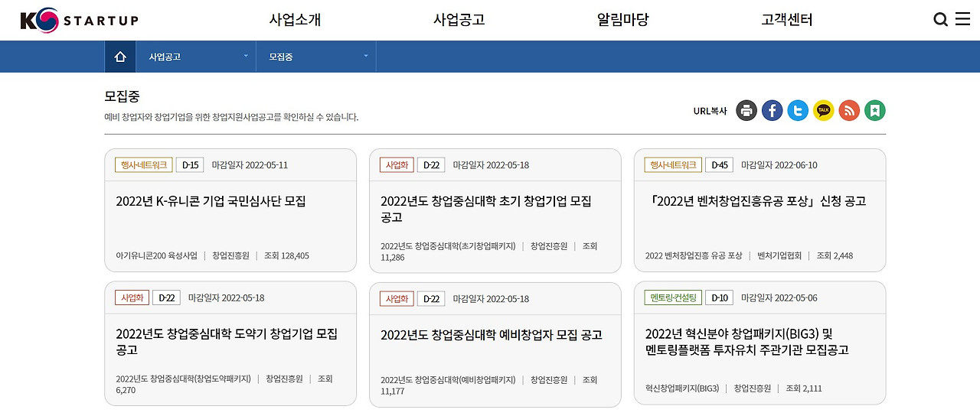Open 혁신분야 창업패키지(BIG3) 주관기관 모집공고
Screen dimensions: 980x416
coord(747,342)
